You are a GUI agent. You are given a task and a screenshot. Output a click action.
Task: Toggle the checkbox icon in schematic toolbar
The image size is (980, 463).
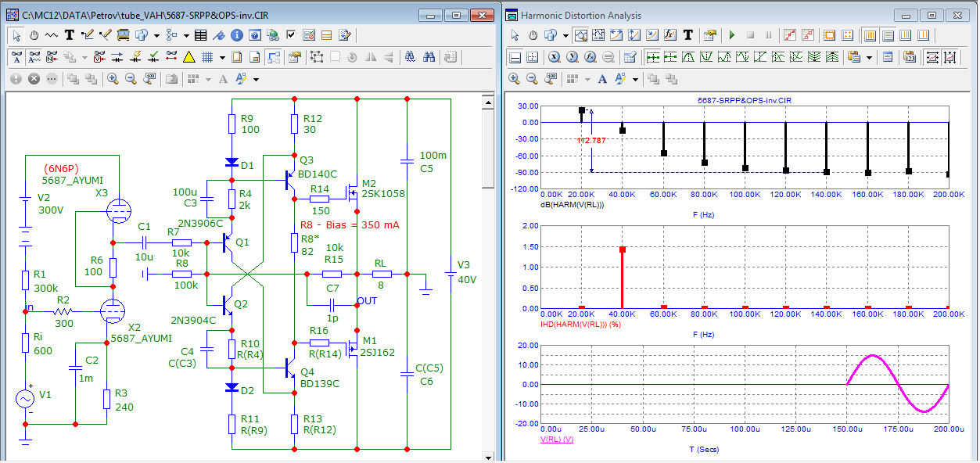(291, 35)
